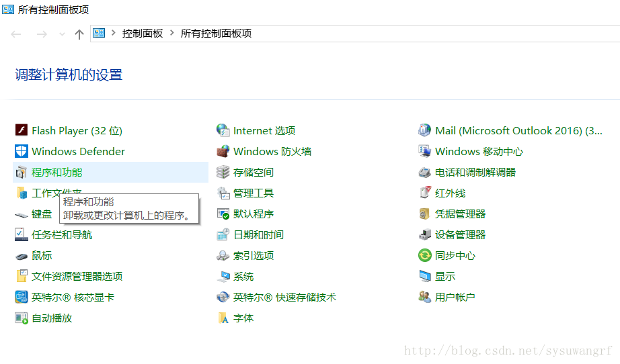Click the Mail (Microsoft Outlook 2016) icon
The height and width of the screenshot is (364, 620).
click(425, 130)
